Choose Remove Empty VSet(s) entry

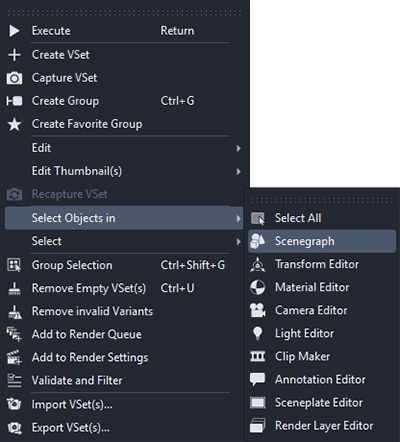[124, 288]
